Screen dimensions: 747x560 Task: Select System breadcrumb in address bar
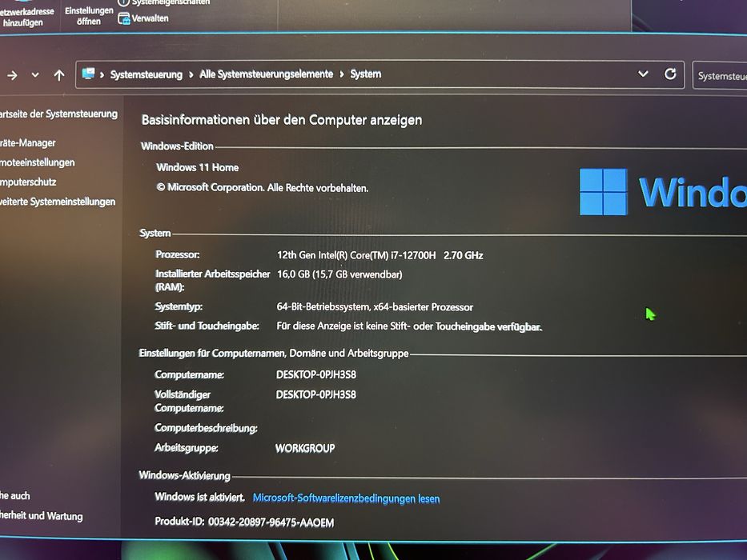pos(365,74)
